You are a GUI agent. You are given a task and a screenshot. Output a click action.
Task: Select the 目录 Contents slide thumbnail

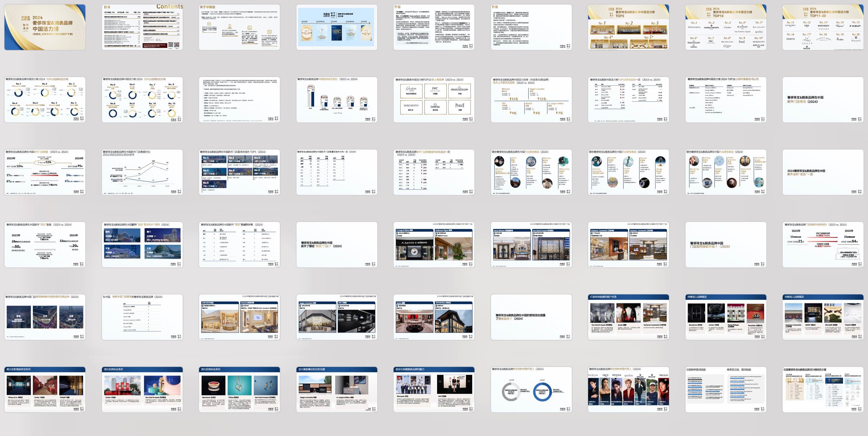tap(142, 27)
